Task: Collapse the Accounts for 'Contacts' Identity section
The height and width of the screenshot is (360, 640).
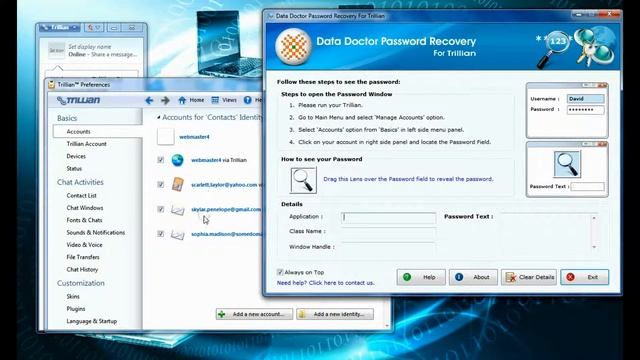Action: 158,118
